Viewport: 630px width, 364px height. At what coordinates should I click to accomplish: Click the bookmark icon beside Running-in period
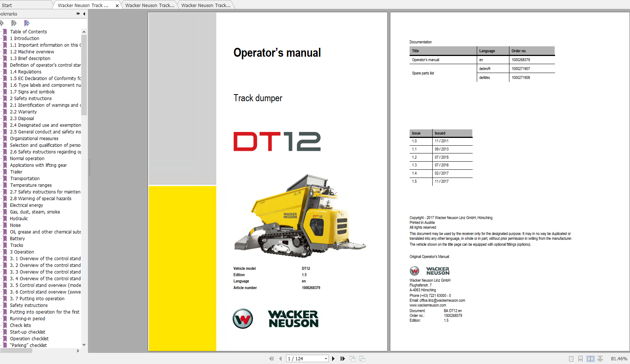[5, 319]
